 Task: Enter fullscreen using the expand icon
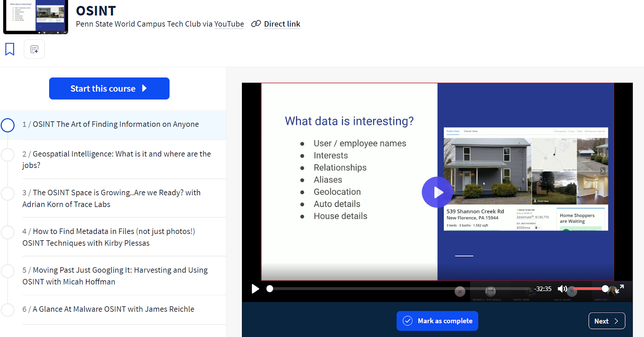[x=621, y=288]
